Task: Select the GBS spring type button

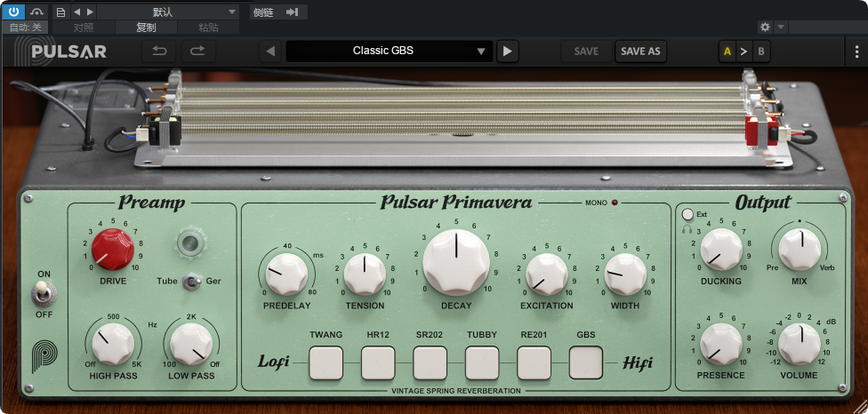Action: point(586,362)
